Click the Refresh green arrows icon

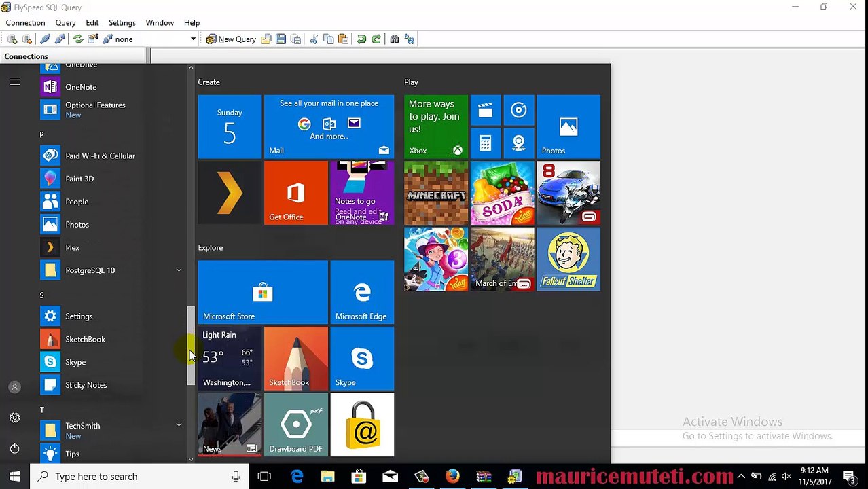point(78,39)
